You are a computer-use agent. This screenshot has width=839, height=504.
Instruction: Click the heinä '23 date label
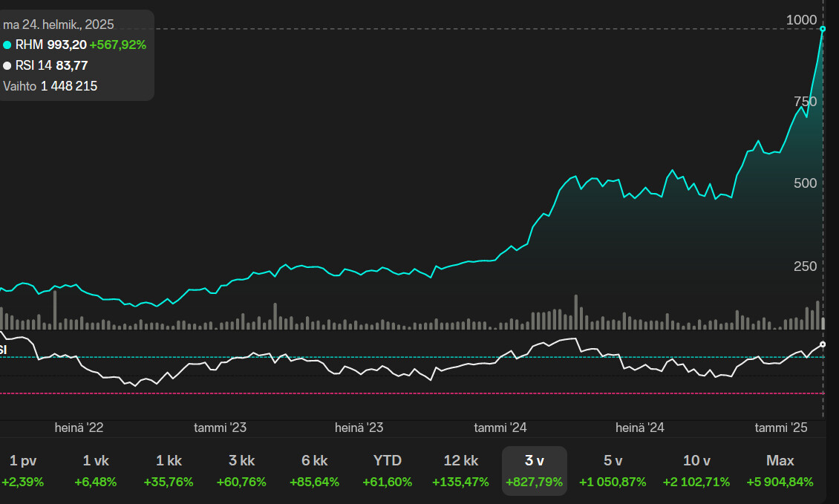(359, 428)
